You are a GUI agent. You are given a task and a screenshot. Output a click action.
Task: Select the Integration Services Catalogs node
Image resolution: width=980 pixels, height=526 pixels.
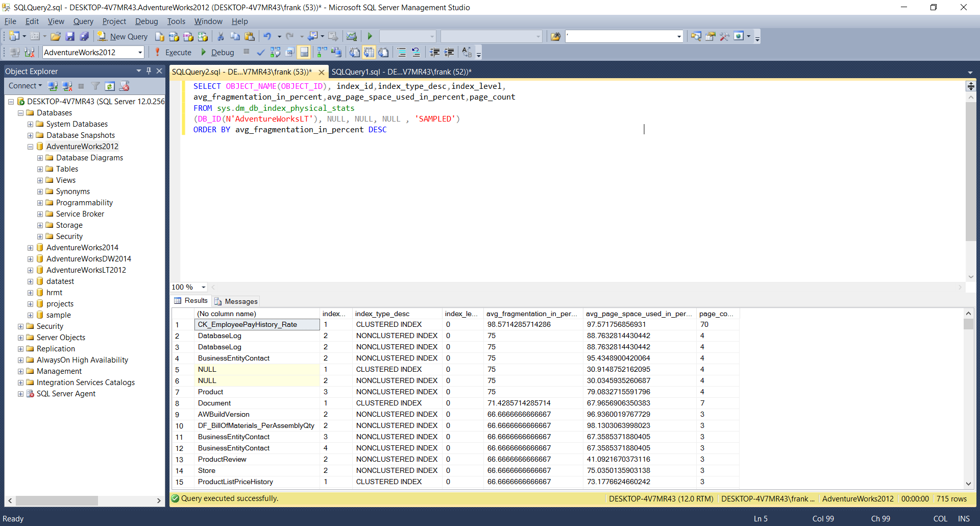[86, 382]
